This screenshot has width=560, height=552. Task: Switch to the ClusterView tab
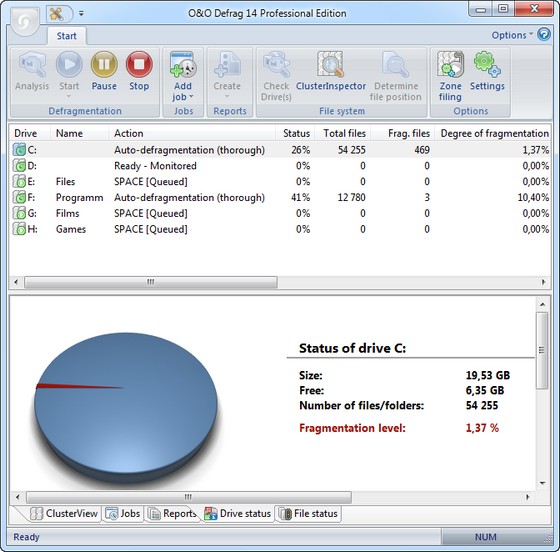64,513
